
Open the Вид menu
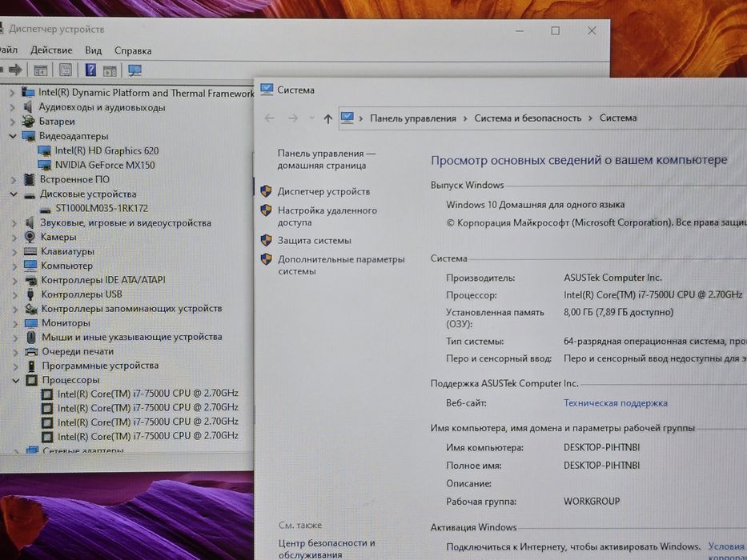94,50
